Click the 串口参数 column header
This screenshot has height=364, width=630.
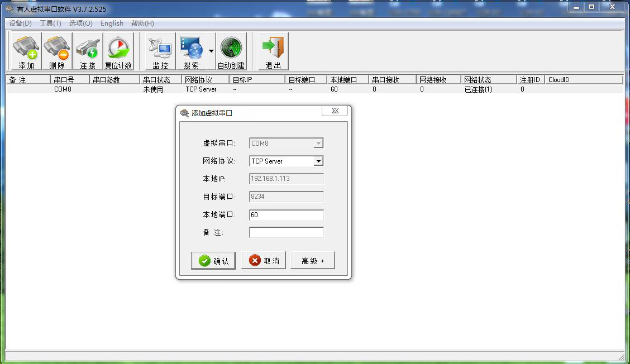point(114,79)
